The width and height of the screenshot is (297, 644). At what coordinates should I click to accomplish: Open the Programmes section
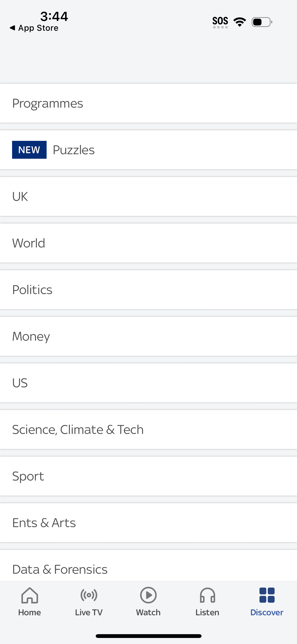point(48,103)
